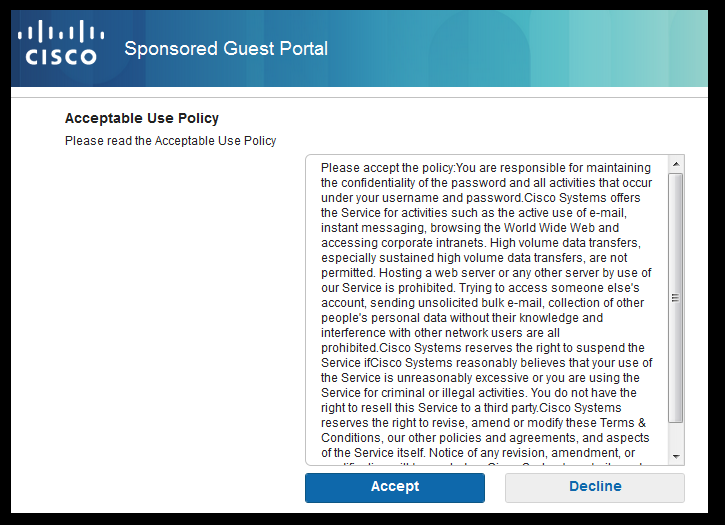
Task: Decline the Acceptable Use Policy
Action: [595, 487]
